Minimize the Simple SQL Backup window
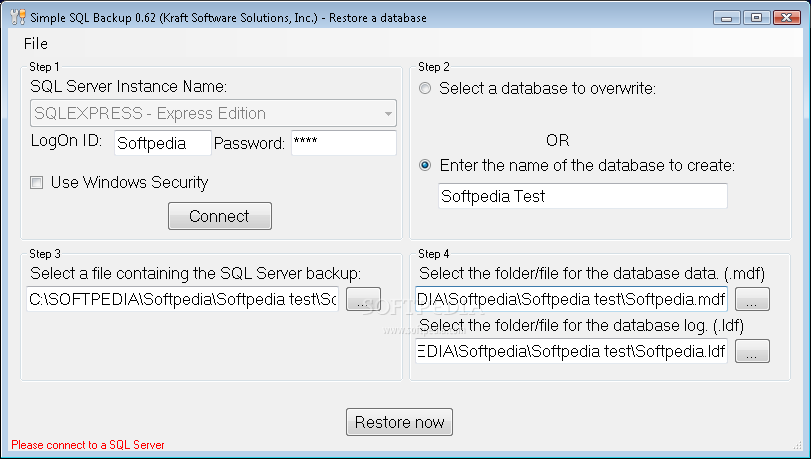Screen dimensions: 811x459 727,18
